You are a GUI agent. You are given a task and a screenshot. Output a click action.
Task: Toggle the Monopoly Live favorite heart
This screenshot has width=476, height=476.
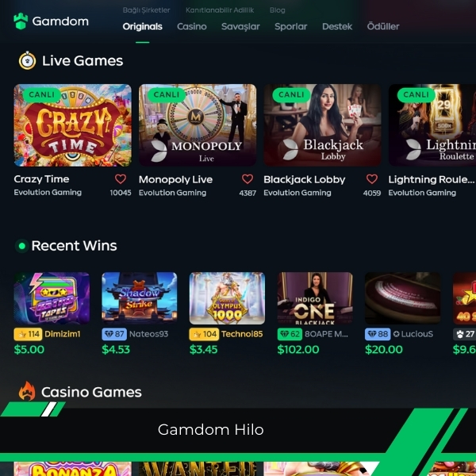coord(248,179)
